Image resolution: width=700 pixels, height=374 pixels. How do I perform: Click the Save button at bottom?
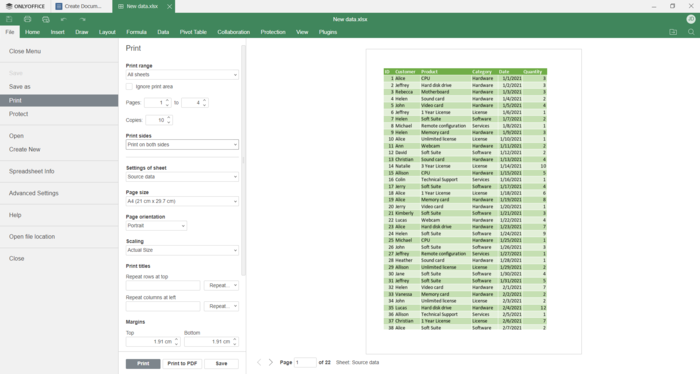tap(221, 364)
